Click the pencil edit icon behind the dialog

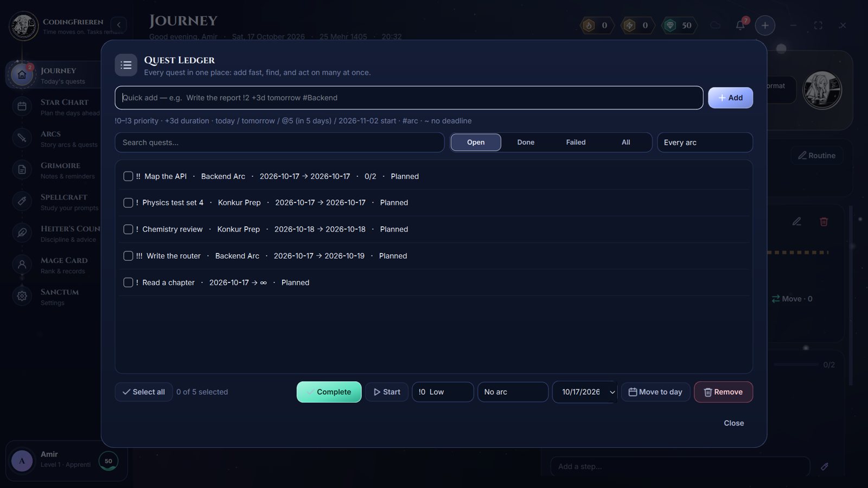click(x=796, y=221)
